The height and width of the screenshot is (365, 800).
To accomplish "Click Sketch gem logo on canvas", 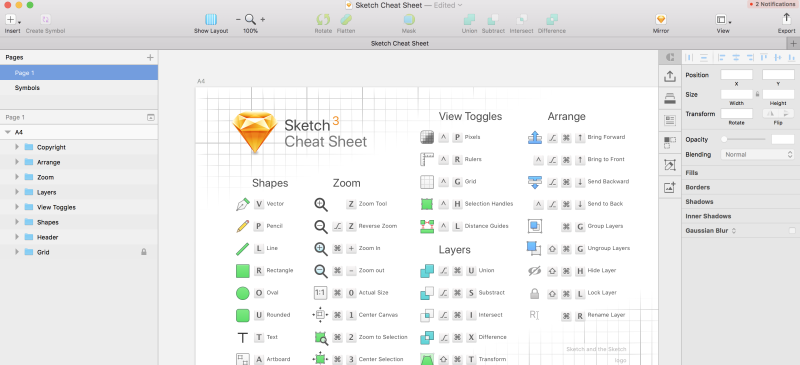I will (x=255, y=132).
